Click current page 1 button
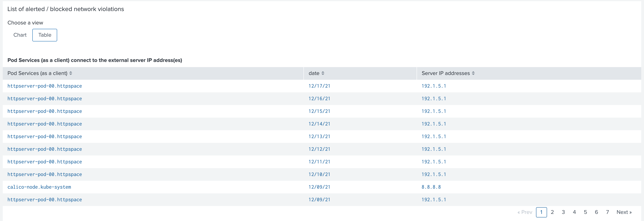Image resolution: width=644 pixels, height=221 pixels. [541, 212]
